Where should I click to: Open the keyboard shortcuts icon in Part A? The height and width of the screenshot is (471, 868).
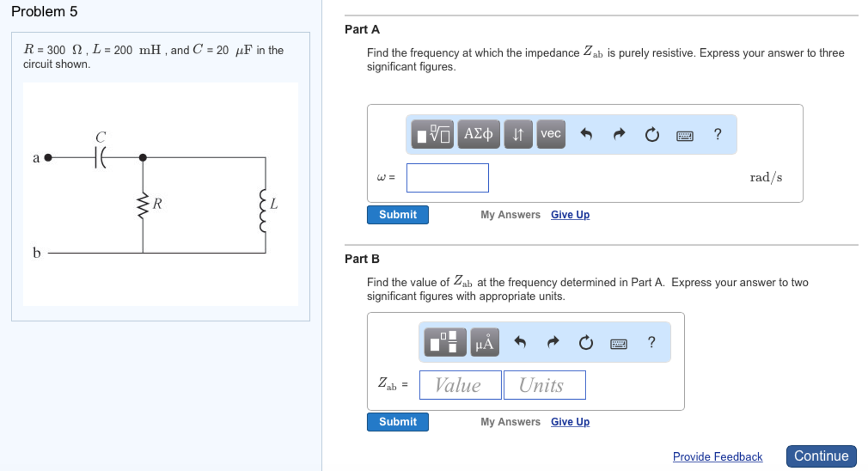685,135
